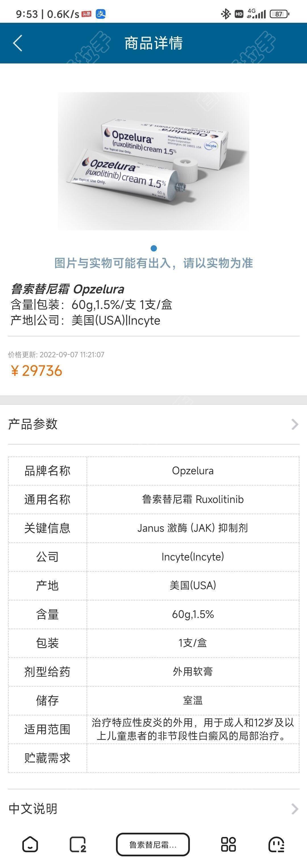This screenshot has width=307, height=868.
Task: Open the tabs counter showing 2
Action: (x=78, y=844)
